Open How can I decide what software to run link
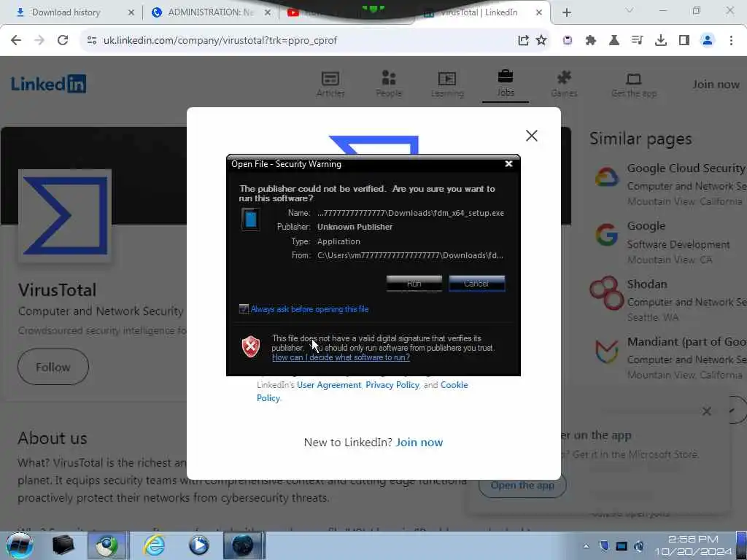Image resolution: width=747 pixels, height=560 pixels. click(341, 357)
